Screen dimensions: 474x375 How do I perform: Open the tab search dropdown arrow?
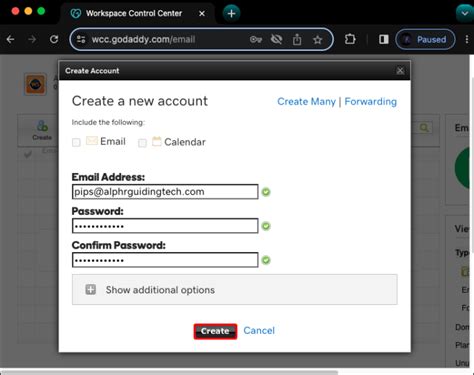[465, 13]
